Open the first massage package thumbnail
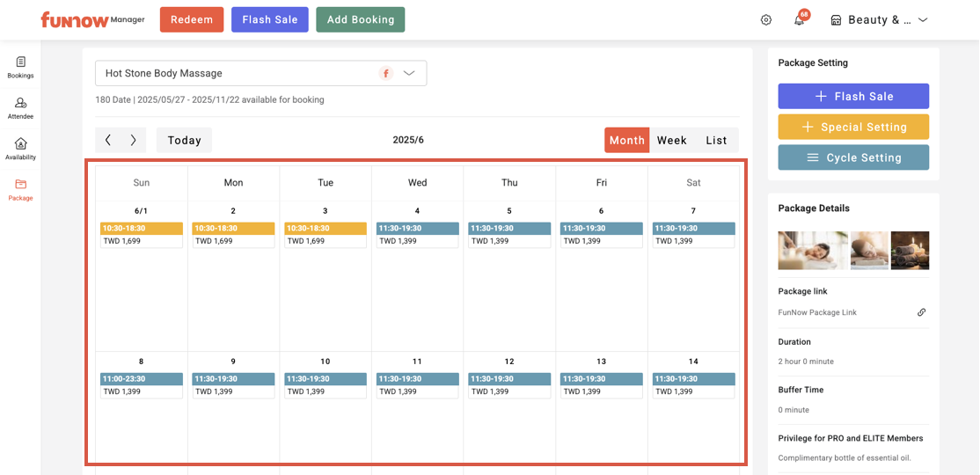This screenshot has height=475, width=980. click(812, 250)
